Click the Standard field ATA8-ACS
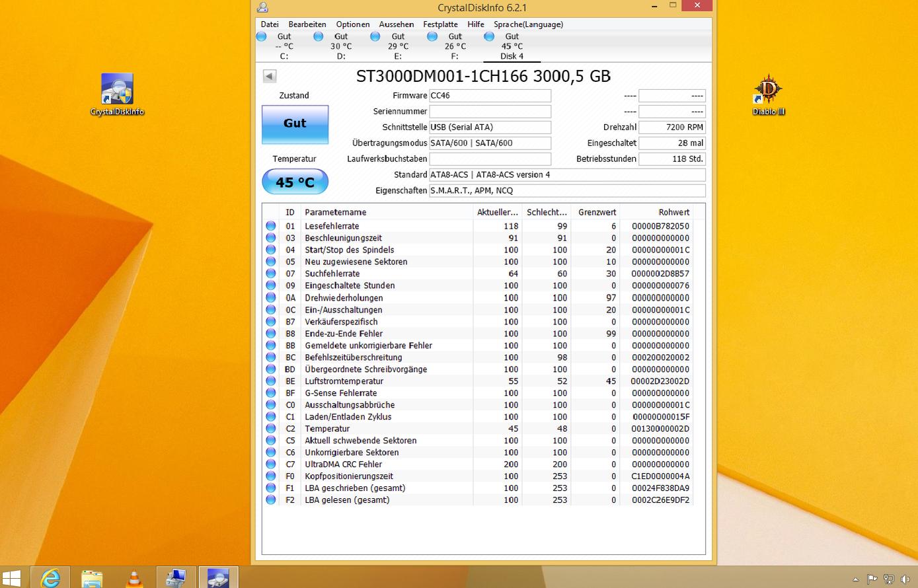 [567, 175]
